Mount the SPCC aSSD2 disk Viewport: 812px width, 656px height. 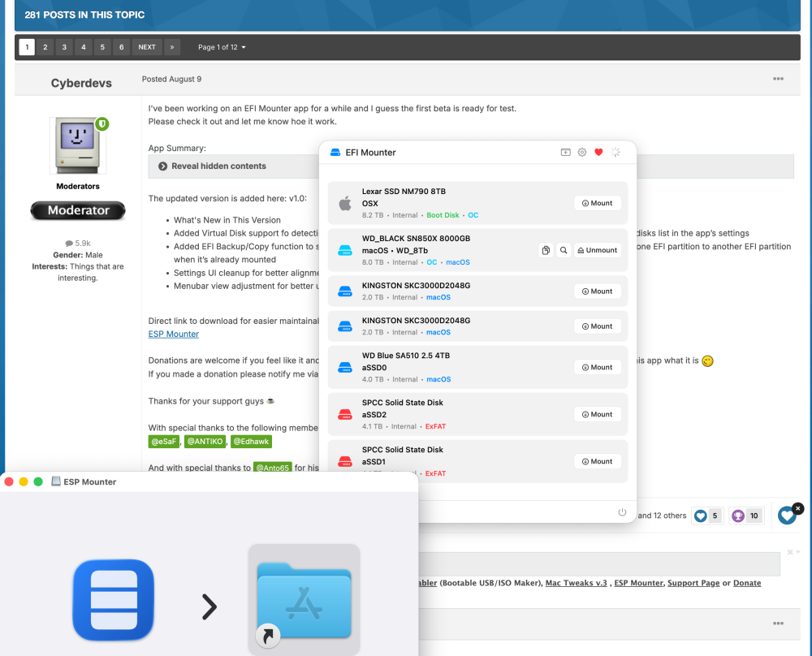[x=598, y=415]
